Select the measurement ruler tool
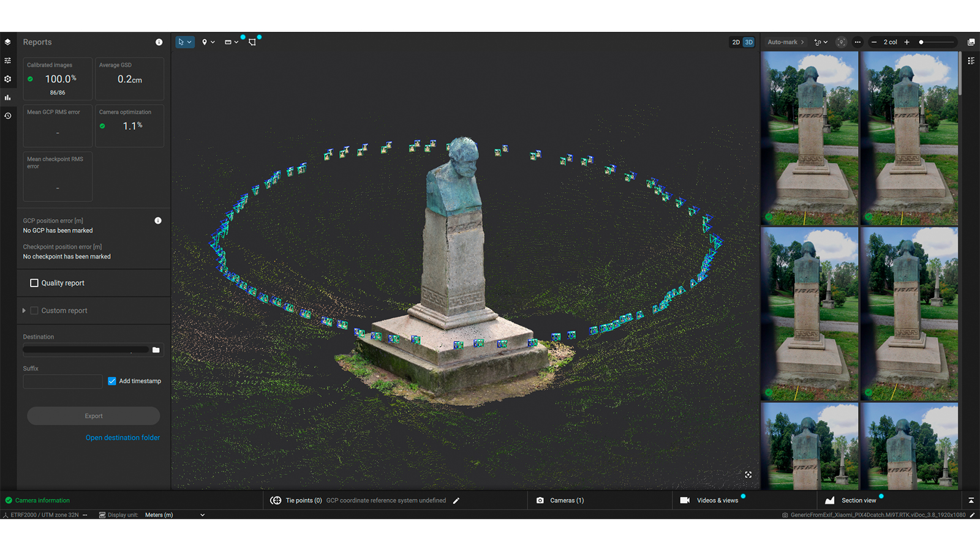This screenshot has height=551, width=980. point(228,42)
